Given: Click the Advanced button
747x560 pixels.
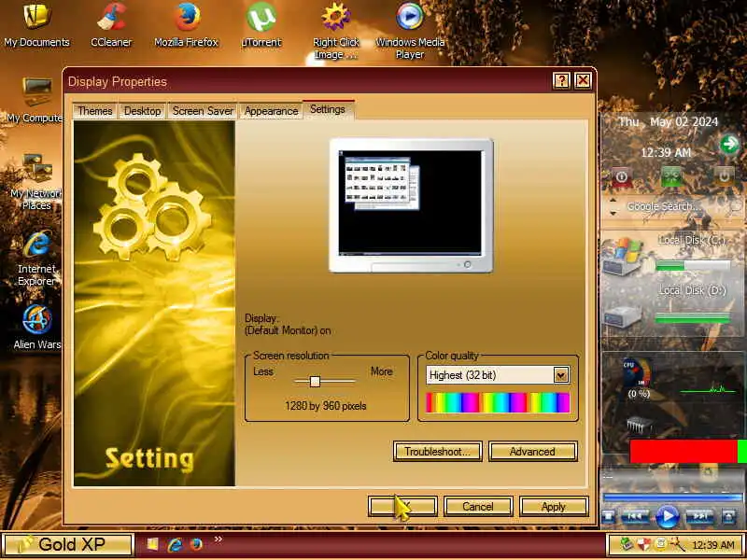Looking at the screenshot, I should [x=532, y=452].
